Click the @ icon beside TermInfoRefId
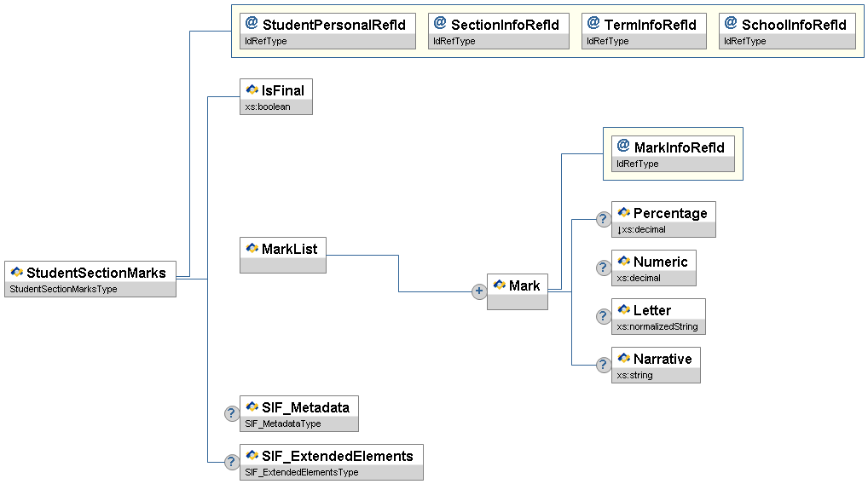 point(593,23)
